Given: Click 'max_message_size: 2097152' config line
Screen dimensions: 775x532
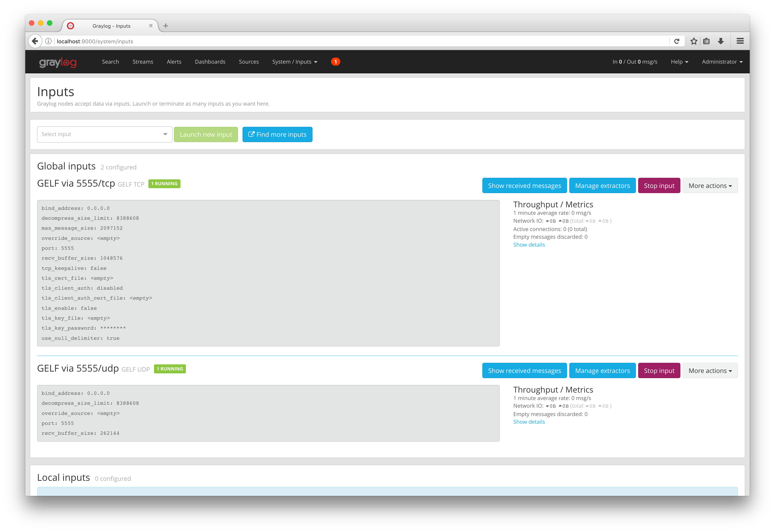Looking at the screenshot, I should pyautogui.click(x=82, y=228).
